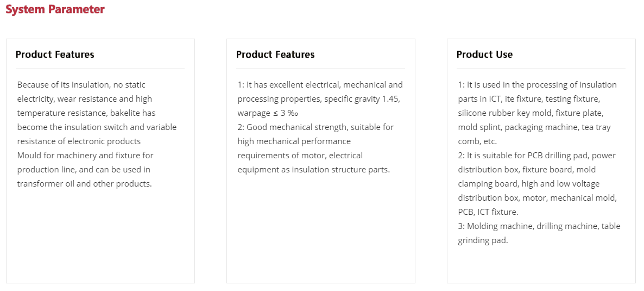Click the line "Mould for machinery and fixture for"
Viewport: 644px width, 291px height.
pos(85,156)
